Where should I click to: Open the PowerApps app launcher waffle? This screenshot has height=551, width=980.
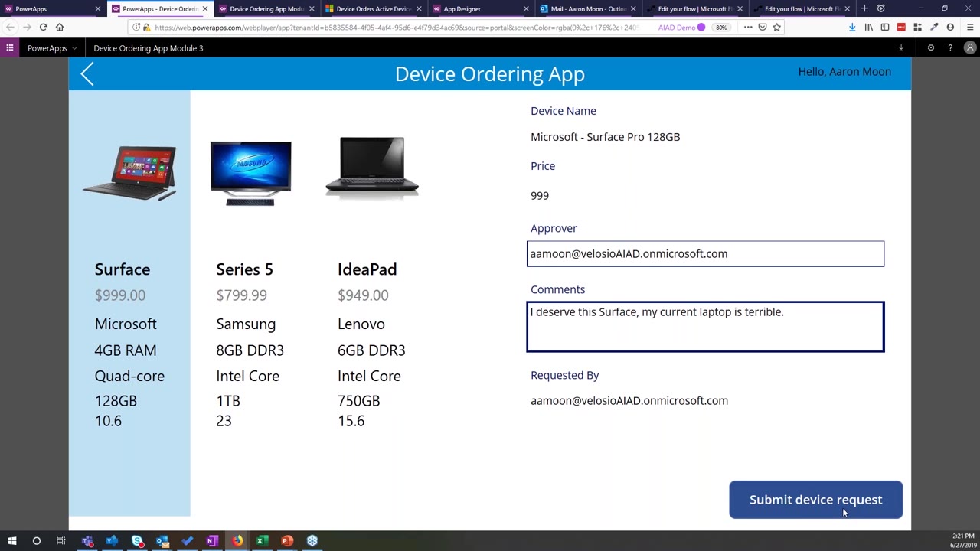10,48
